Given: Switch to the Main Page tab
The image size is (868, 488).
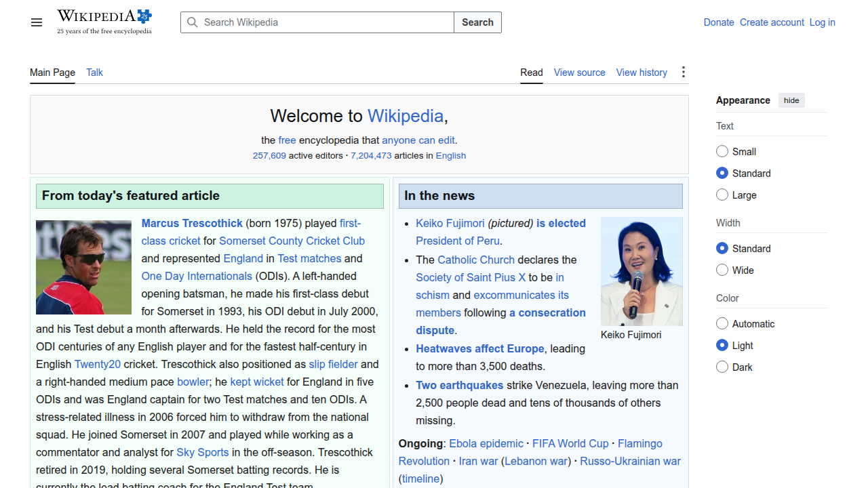Looking at the screenshot, I should tap(52, 73).
